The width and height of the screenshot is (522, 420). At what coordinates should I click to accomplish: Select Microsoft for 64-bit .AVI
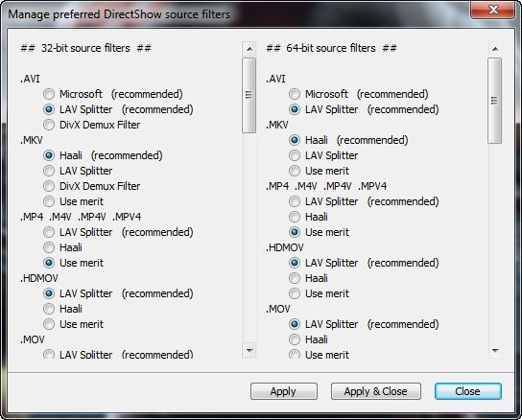[x=295, y=94]
